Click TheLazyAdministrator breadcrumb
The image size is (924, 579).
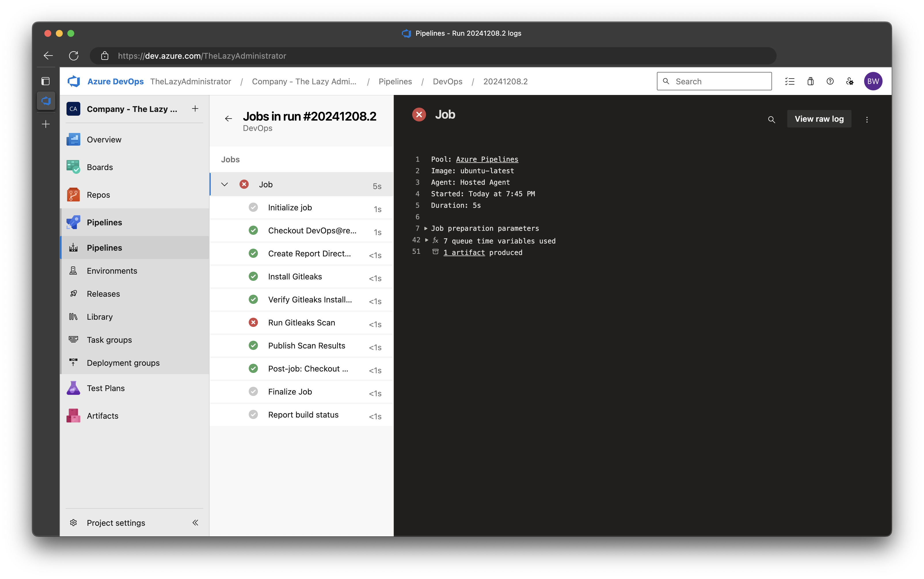pos(190,81)
